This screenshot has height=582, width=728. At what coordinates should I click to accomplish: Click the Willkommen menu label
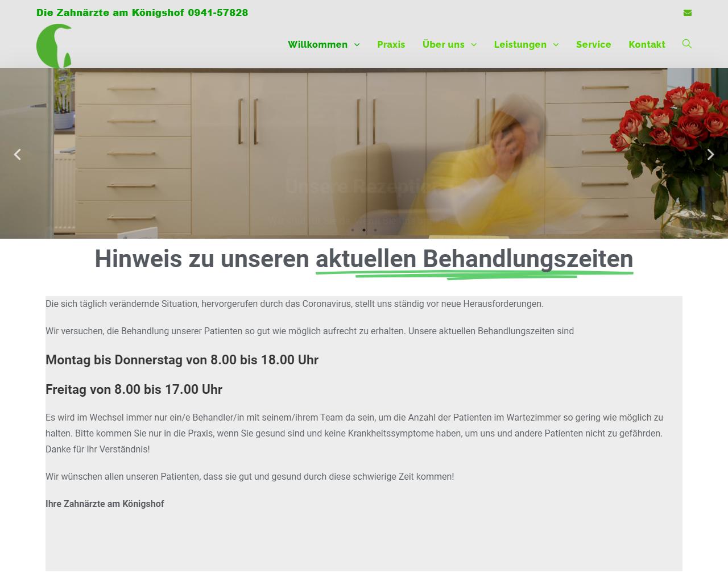pyautogui.click(x=317, y=44)
